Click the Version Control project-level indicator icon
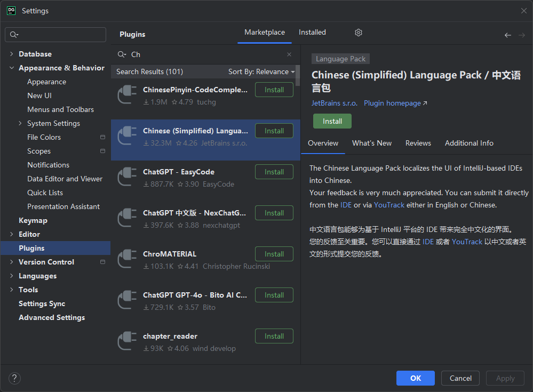 (102, 262)
